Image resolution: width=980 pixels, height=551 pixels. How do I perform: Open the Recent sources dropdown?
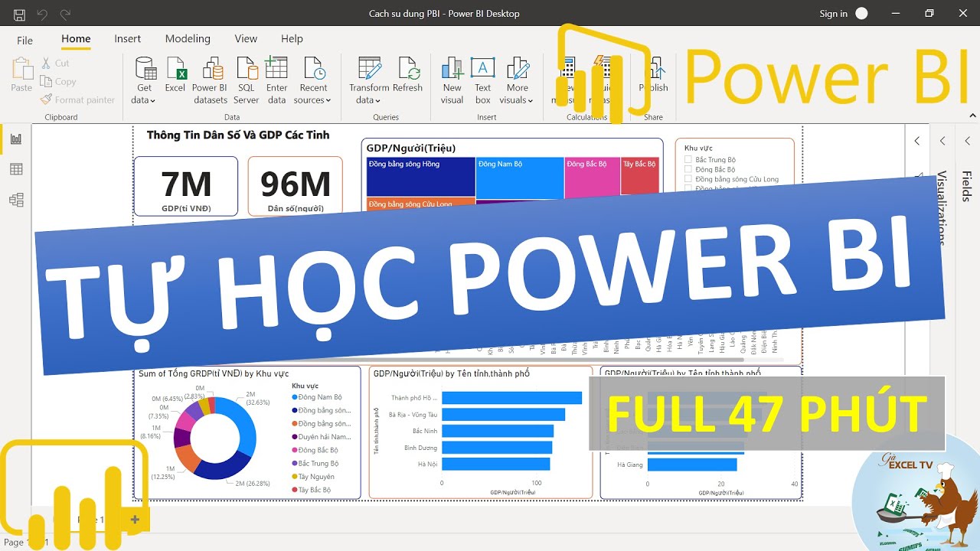[x=312, y=100]
